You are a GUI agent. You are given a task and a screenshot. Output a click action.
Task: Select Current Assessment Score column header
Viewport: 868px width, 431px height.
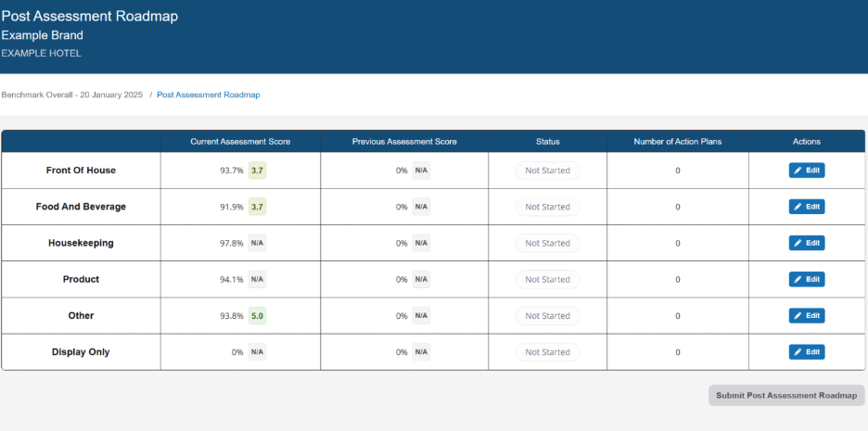pyautogui.click(x=240, y=142)
